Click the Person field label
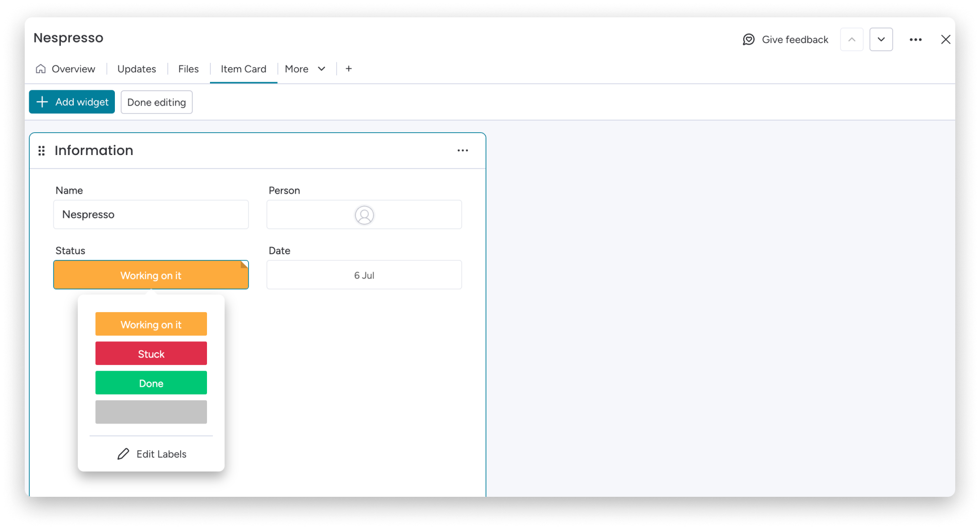Viewport: 980px width, 529px height. [284, 191]
